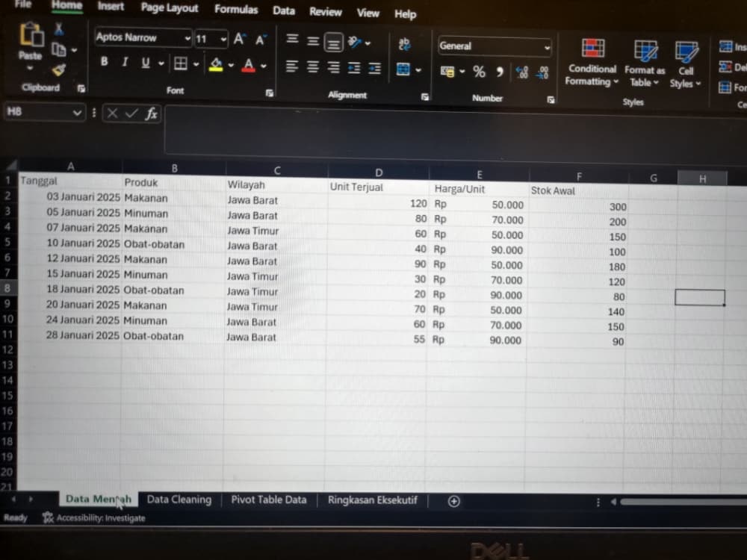Apply Comma Style format
Viewport: 747px width, 560px height.
[x=500, y=72]
